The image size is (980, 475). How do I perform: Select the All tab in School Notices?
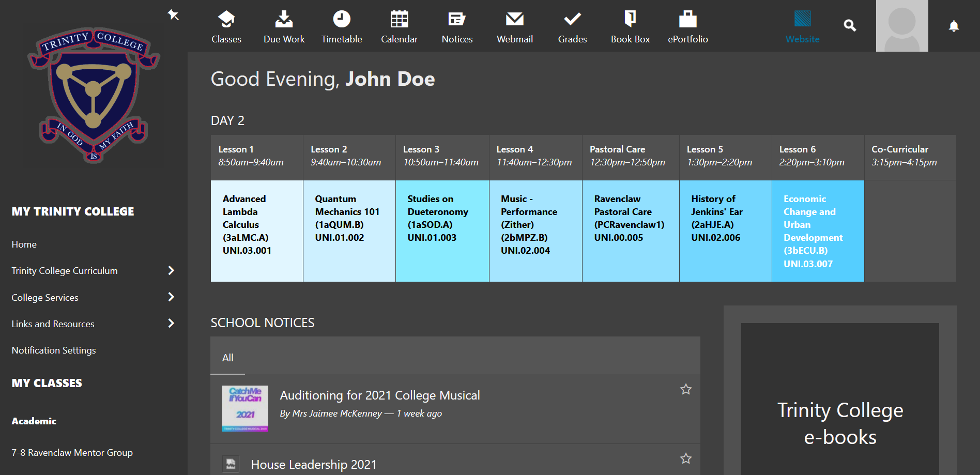pyautogui.click(x=227, y=358)
